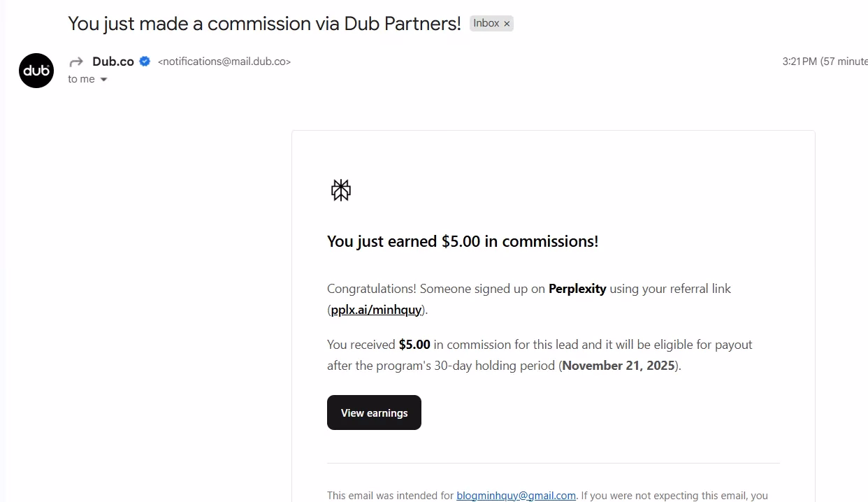Click the sender name Dub.co
868x502 pixels.
(x=113, y=62)
